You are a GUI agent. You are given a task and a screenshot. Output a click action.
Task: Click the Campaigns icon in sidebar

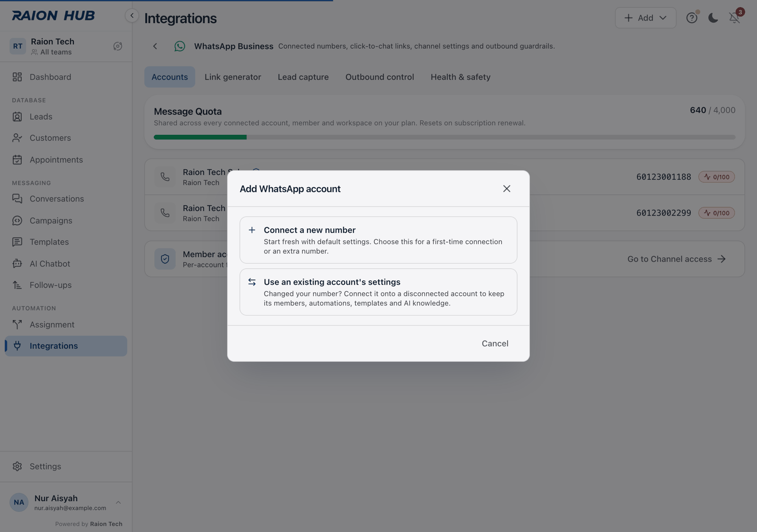coord(18,220)
